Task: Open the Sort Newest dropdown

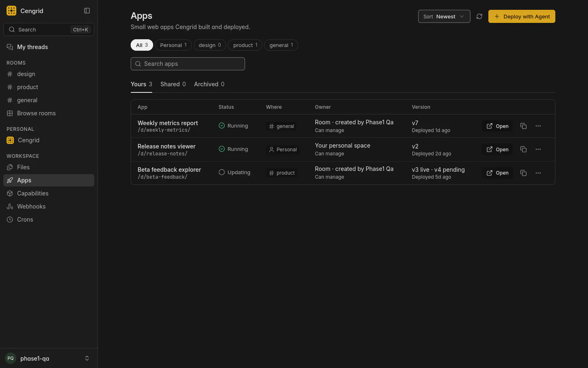Action: pyautogui.click(x=444, y=16)
